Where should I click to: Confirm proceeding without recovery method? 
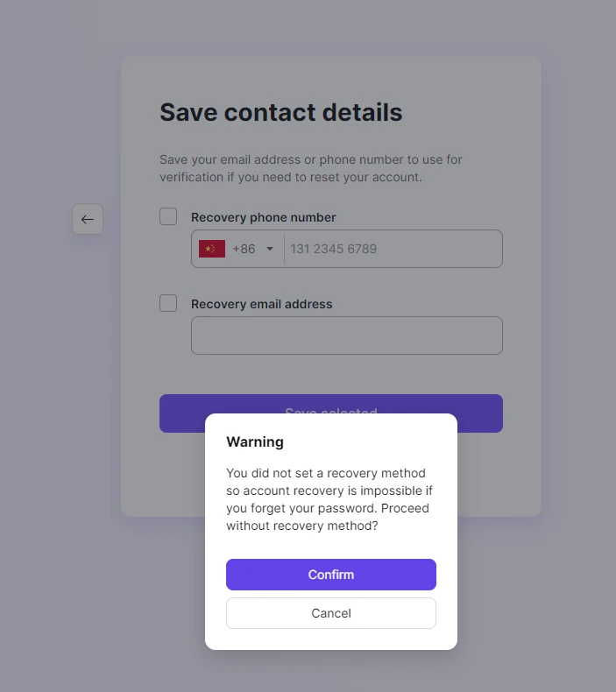click(331, 575)
